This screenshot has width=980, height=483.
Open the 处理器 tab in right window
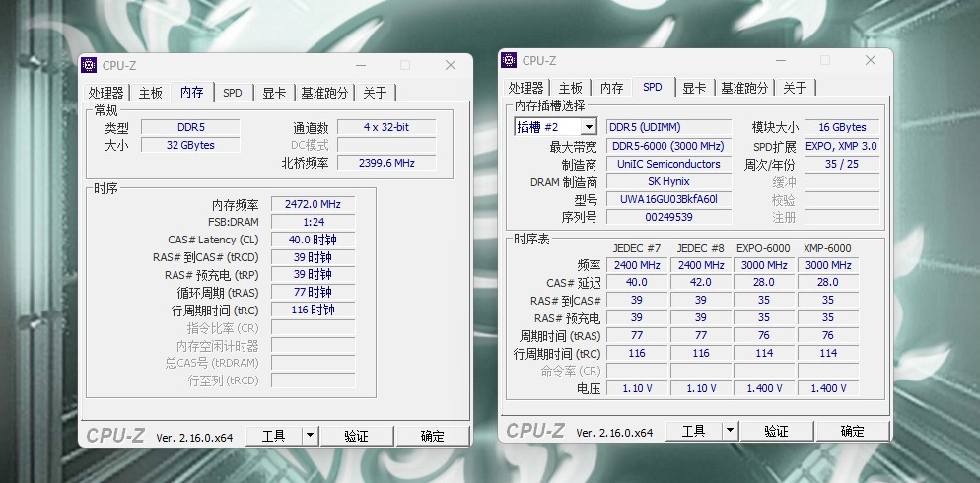(525, 88)
